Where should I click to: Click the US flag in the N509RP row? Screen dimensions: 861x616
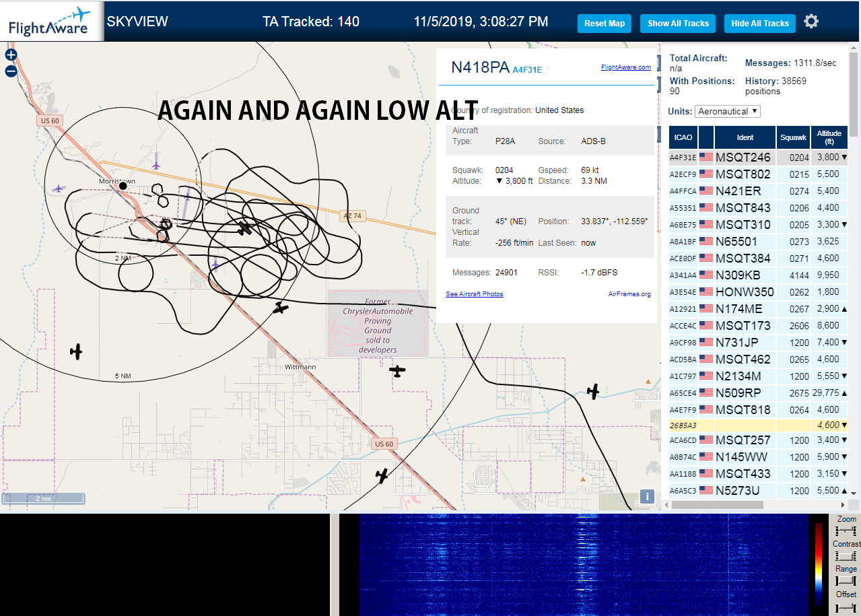(706, 393)
